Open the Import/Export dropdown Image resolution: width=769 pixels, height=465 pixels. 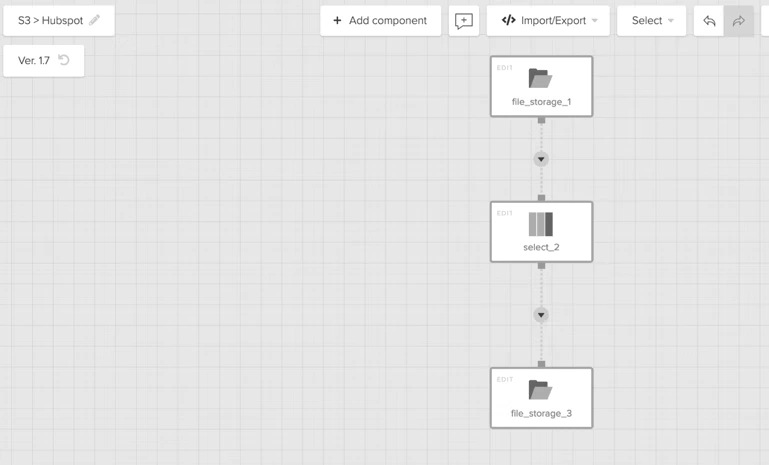pos(548,21)
